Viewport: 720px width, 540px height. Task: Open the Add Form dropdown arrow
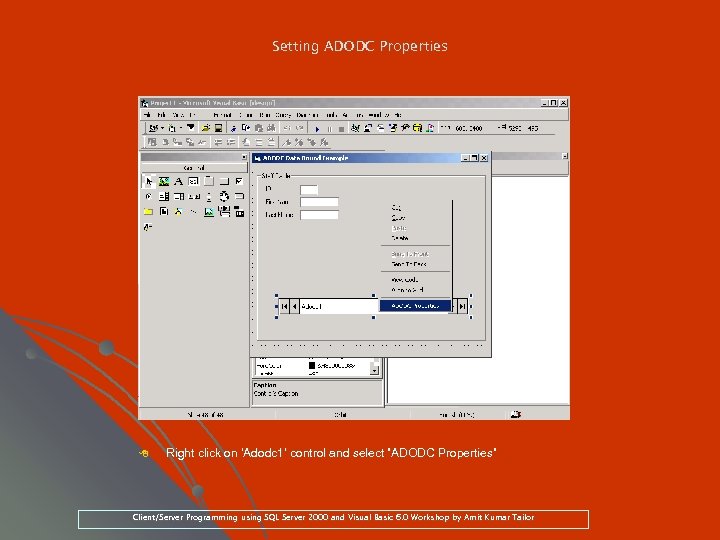180,128
